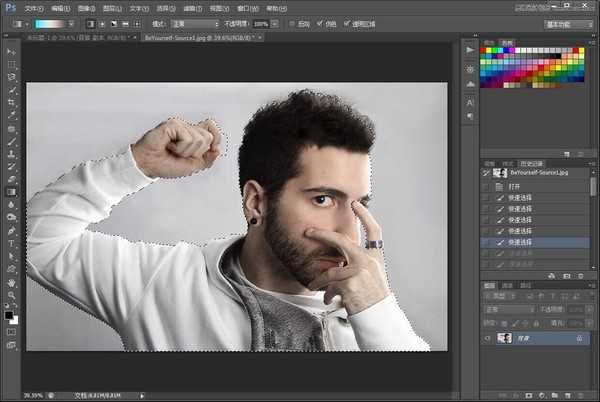The image size is (600, 402).
Task: Click the Play actions panel icon
Action: (x=470, y=48)
